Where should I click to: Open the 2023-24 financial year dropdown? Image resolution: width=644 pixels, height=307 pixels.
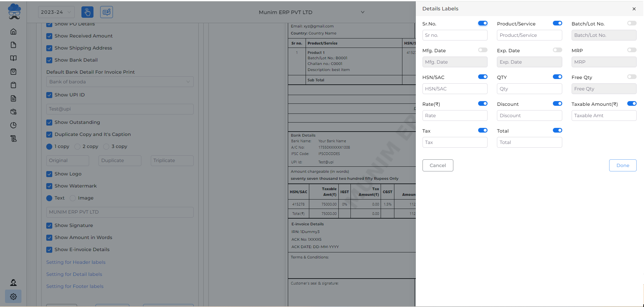click(56, 12)
